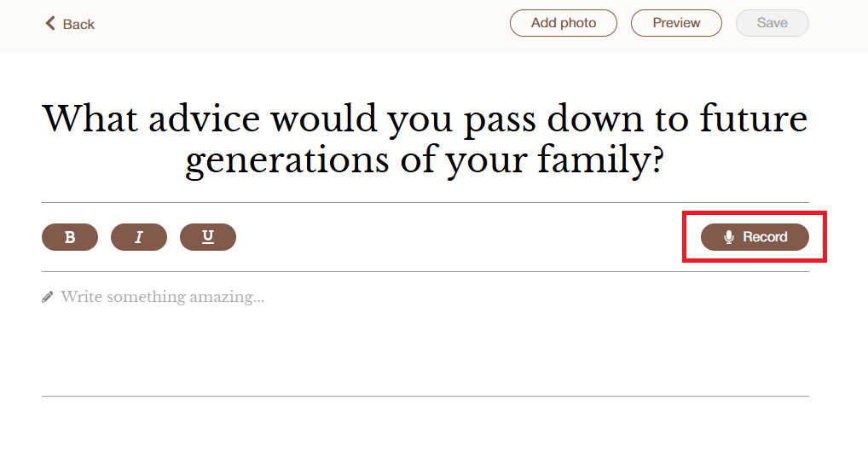Toggle underline formatting with the U button
The width and height of the screenshot is (868, 458).
click(x=208, y=237)
